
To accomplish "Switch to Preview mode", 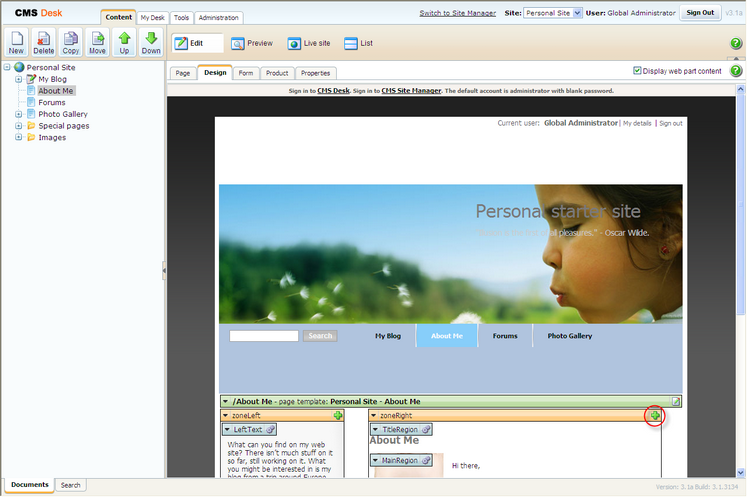I will coord(252,43).
